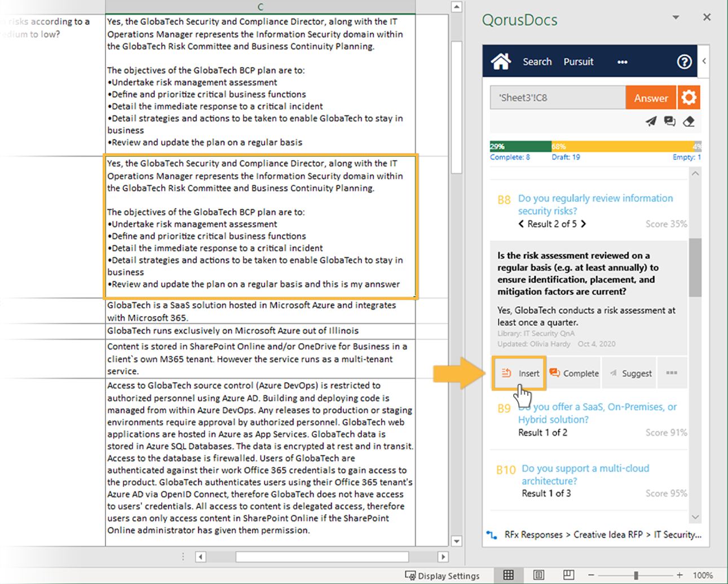Select Page Break Preview view icon
The image size is (728, 584).
click(x=568, y=574)
